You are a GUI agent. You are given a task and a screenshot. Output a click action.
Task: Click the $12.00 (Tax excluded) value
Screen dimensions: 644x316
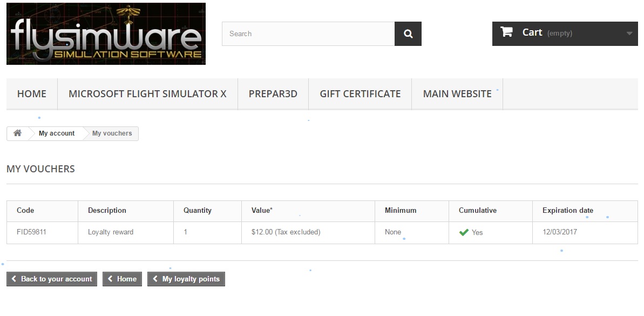coord(286,232)
